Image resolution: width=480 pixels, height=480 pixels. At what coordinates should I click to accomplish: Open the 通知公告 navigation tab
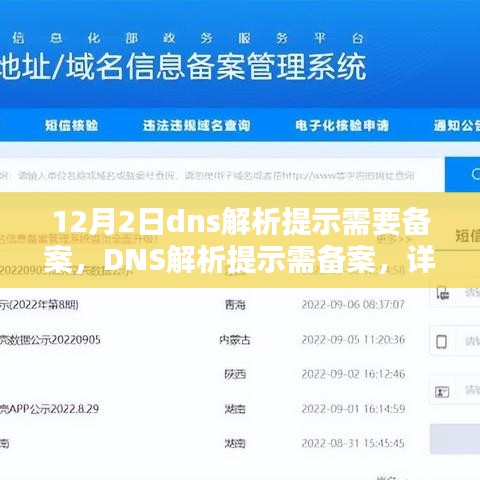(457, 126)
